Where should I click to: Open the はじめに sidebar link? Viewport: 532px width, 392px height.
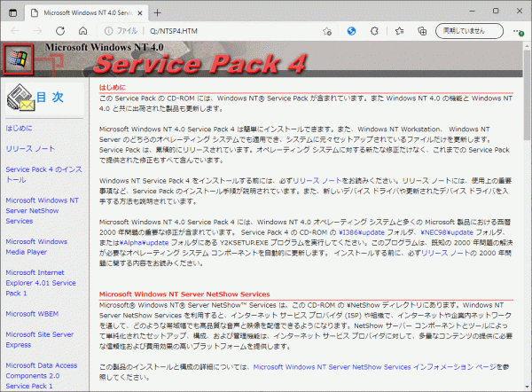click(19, 129)
